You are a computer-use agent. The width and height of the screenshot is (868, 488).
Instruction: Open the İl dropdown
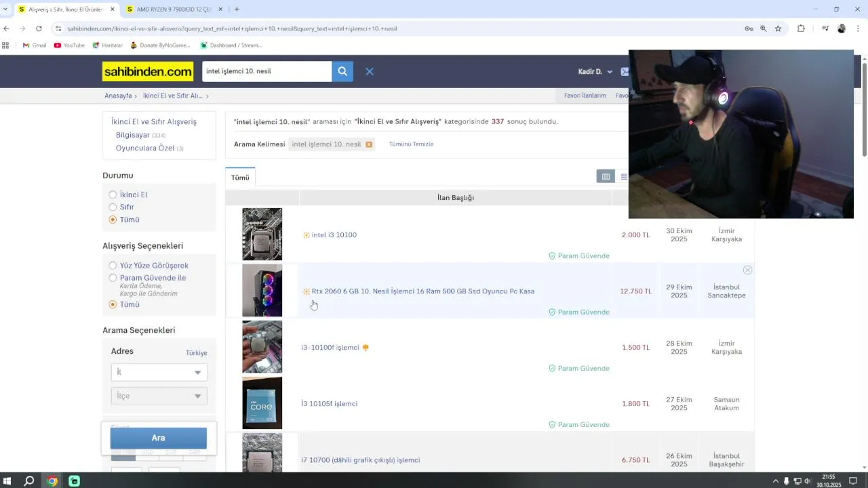(159, 372)
